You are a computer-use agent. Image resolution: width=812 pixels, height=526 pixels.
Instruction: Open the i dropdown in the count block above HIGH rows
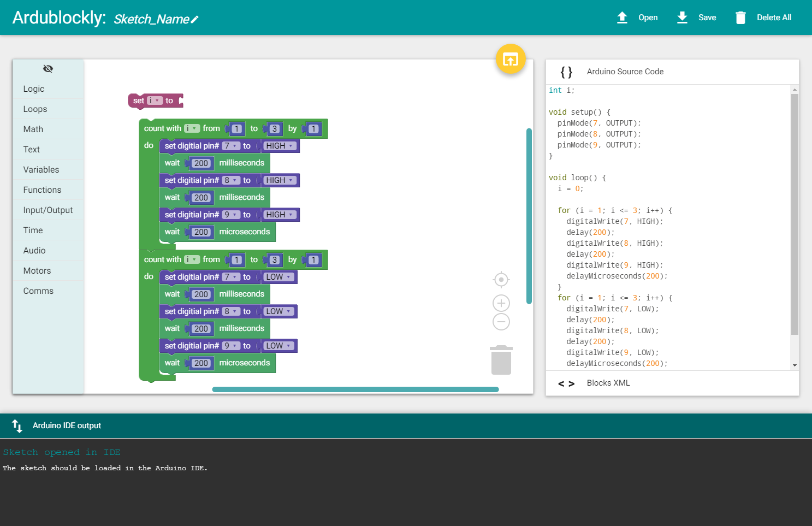coord(192,128)
